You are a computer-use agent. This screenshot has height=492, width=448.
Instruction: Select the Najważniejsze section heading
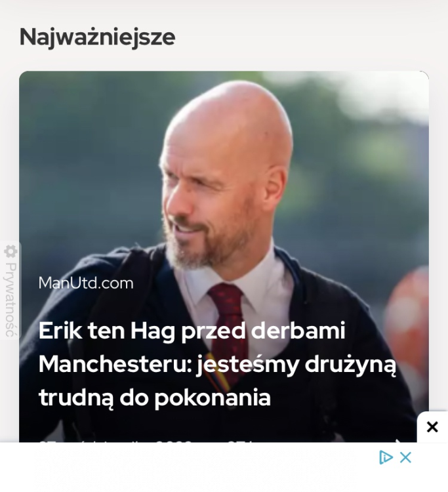point(97,37)
